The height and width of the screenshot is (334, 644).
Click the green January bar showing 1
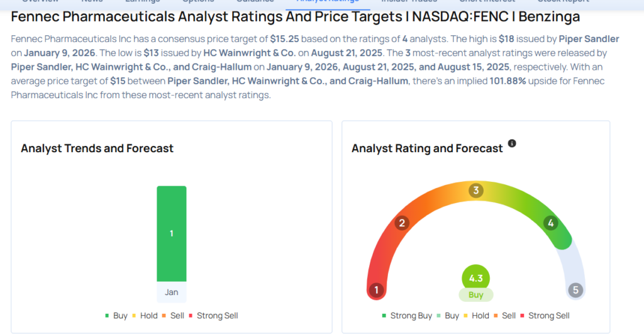click(171, 233)
